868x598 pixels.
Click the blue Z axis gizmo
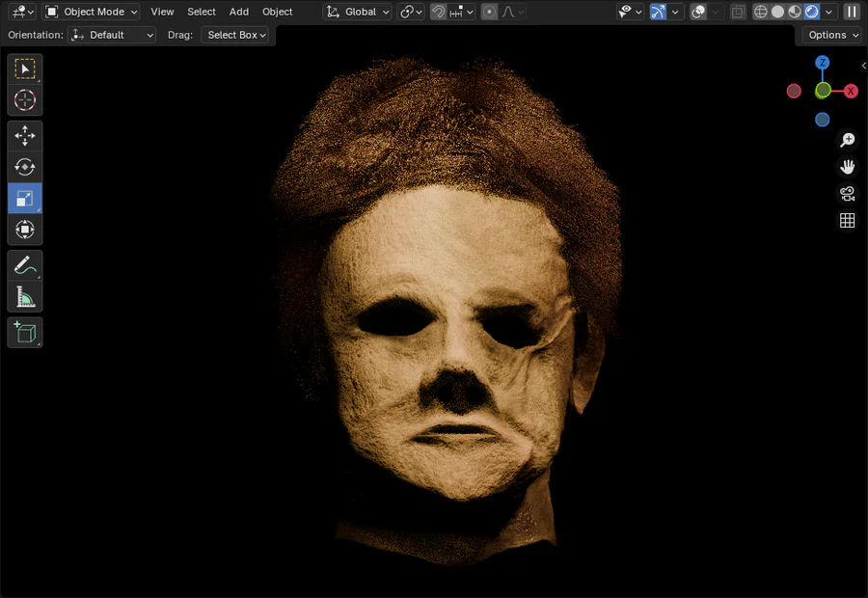pyautogui.click(x=822, y=63)
